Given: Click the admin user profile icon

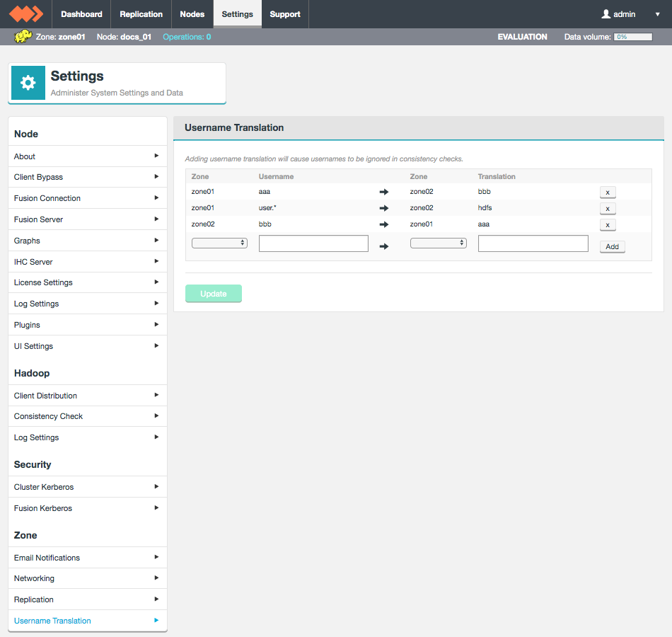Looking at the screenshot, I should (606, 14).
